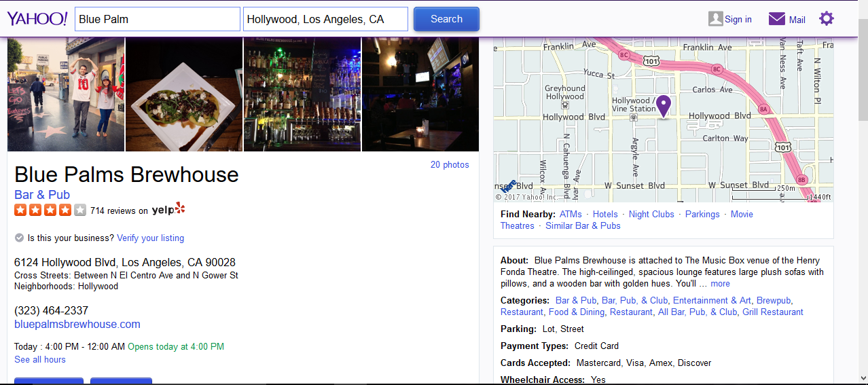
Task: Open Entertainment & Art category link
Action: pyautogui.click(x=712, y=301)
